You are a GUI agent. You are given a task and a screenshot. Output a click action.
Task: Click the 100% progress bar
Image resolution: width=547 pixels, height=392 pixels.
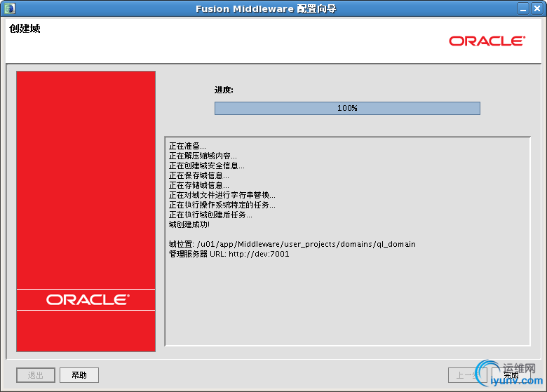point(347,108)
